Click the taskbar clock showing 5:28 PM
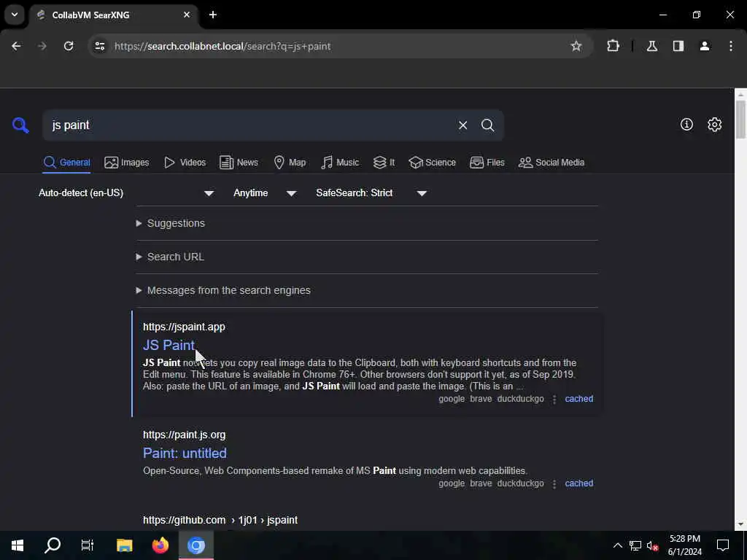The height and width of the screenshot is (560, 747). tap(684, 545)
